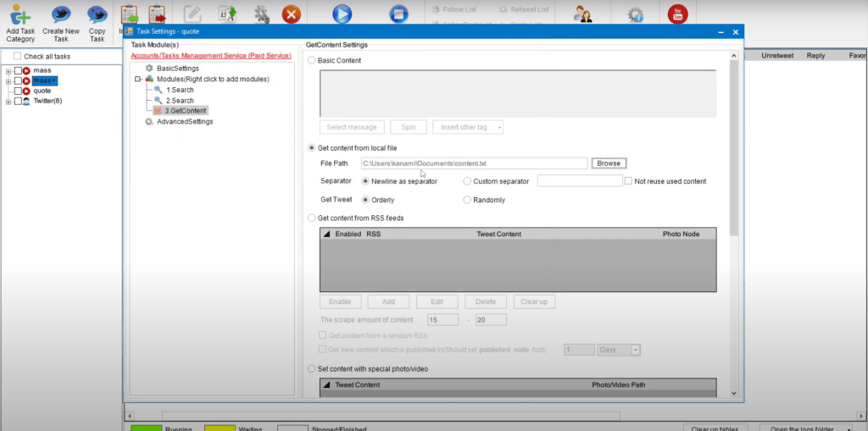Image resolution: width=868 pixels, height=431 pixels.
Task: Choose the Custom separator radio option
Action: (x=467, y=181)
